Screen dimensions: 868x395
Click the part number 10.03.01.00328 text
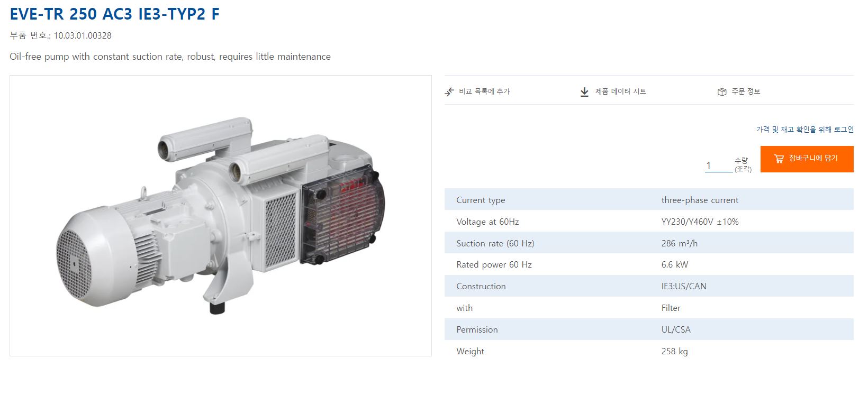(83, 35)
